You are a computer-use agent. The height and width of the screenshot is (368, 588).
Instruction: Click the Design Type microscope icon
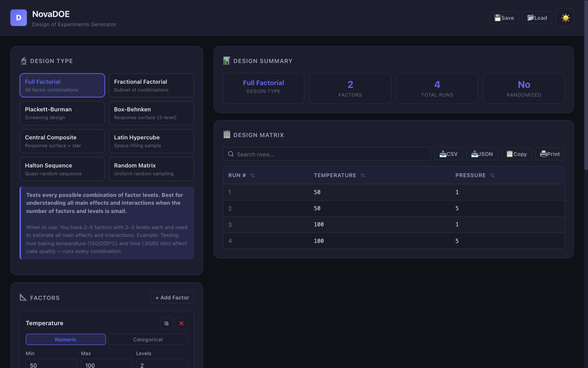23,61
